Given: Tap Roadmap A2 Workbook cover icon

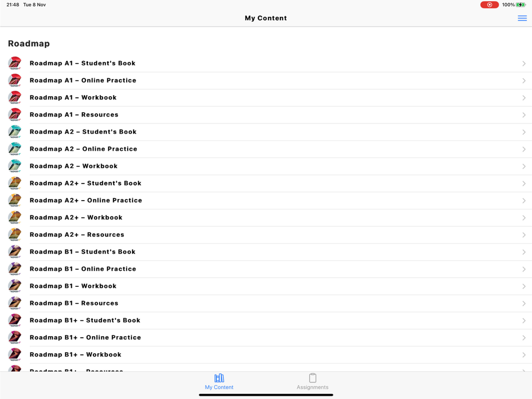Looking at the screenshot, I should [x=14, y=166].
